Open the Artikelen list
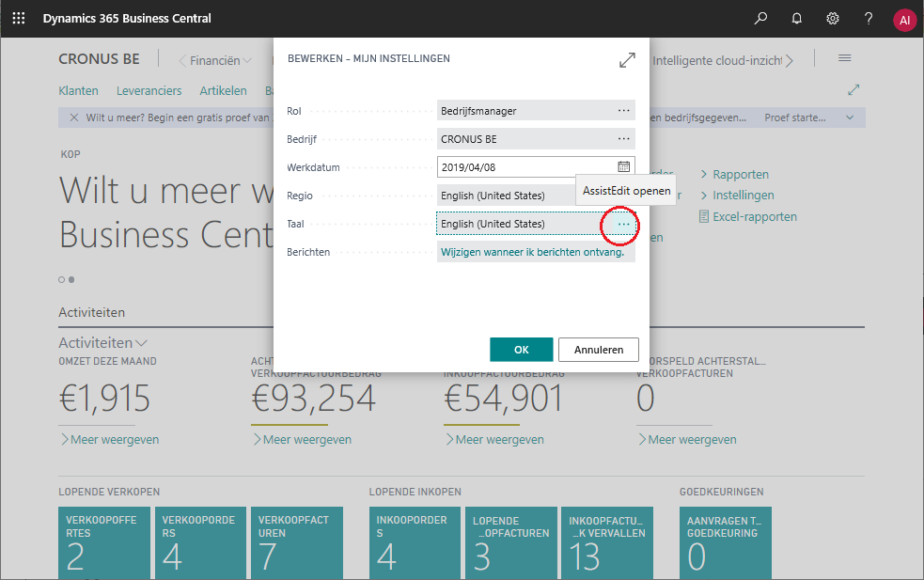Screen dimensions: 924x580 pos(224,91)
